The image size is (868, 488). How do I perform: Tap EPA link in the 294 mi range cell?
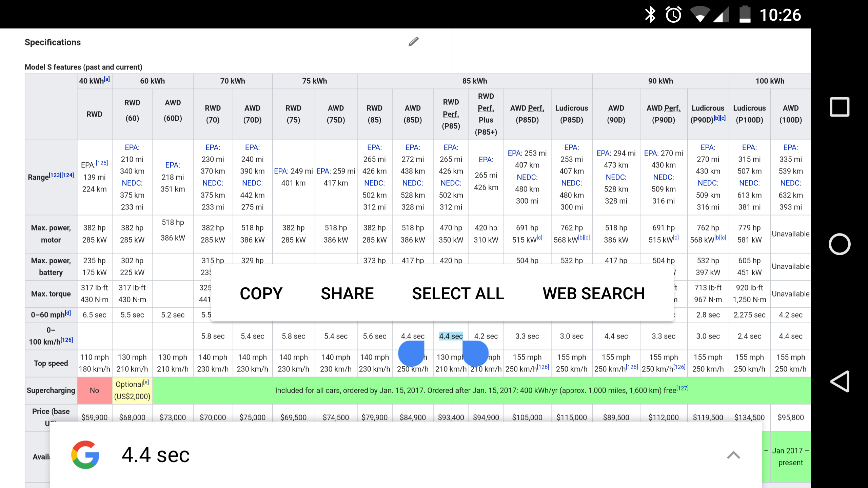click(604, 153)
